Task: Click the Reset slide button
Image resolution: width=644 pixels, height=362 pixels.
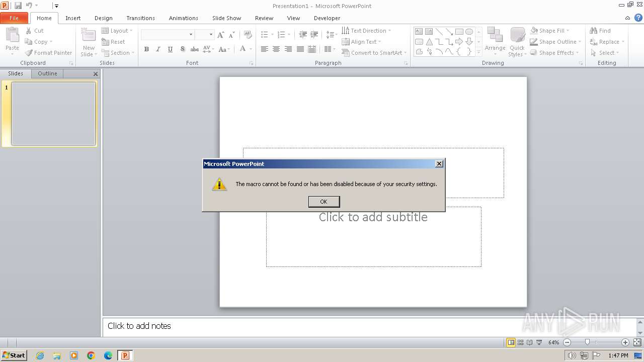Action: click(x=113, y=42)
